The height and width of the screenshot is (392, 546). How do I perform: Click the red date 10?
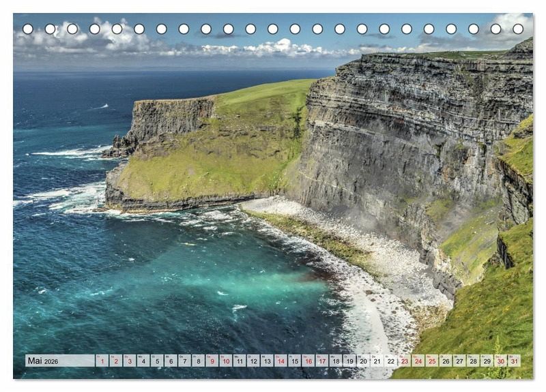coord(226,361)
